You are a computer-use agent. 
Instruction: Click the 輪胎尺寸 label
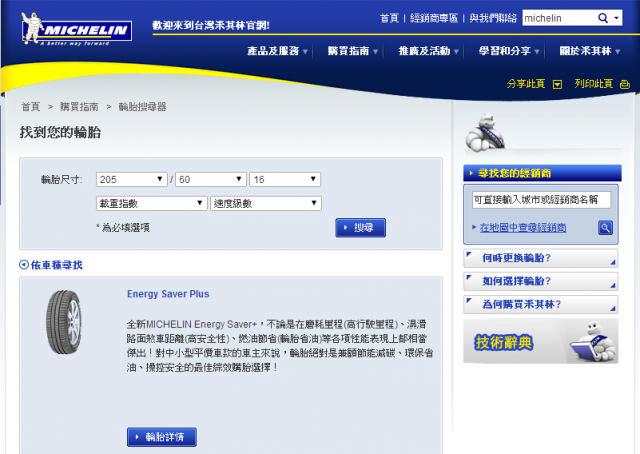pyautogui.click(x=62, y=180)
